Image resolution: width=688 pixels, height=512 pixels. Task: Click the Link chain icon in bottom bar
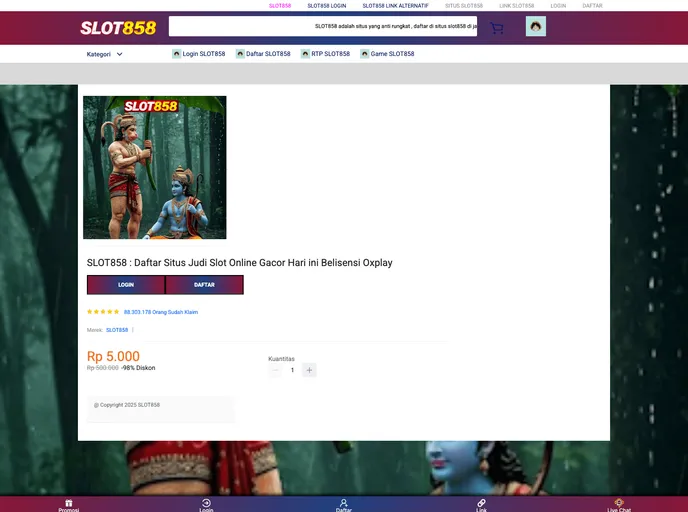pos(481,503)
